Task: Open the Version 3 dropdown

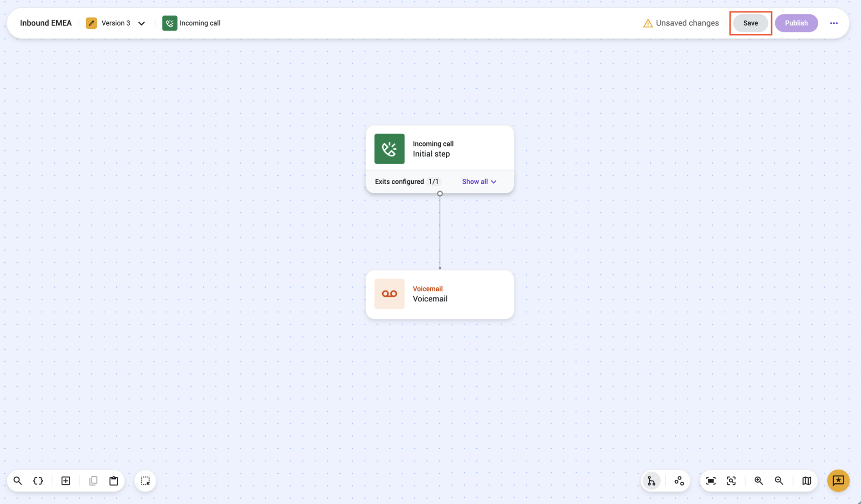Action: [x=141, y=23]
